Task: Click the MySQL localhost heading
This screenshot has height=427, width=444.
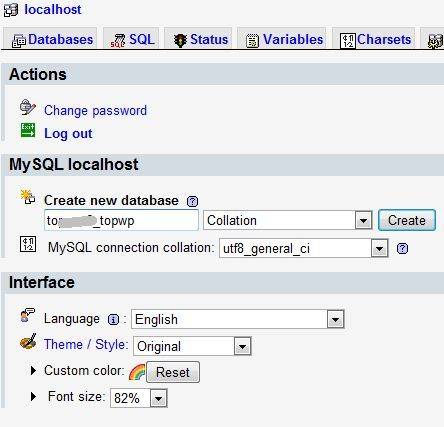Action: tap(74, 164)
